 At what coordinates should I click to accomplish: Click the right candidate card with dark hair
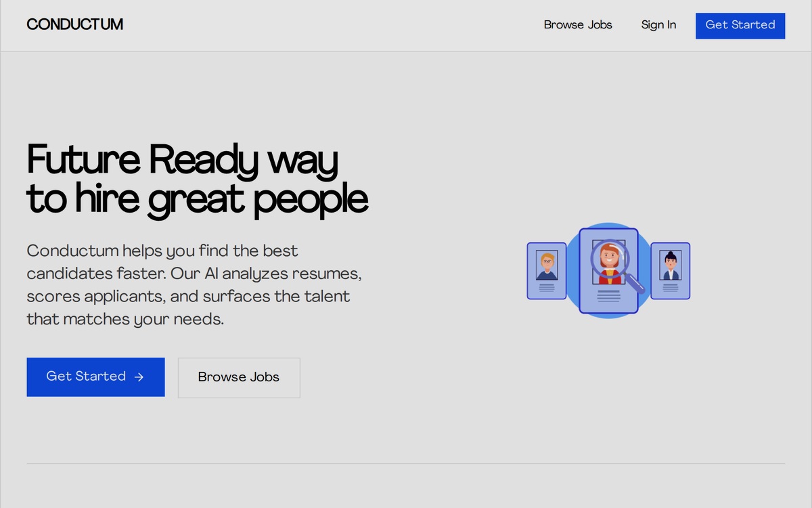click(x=671, y=271)
